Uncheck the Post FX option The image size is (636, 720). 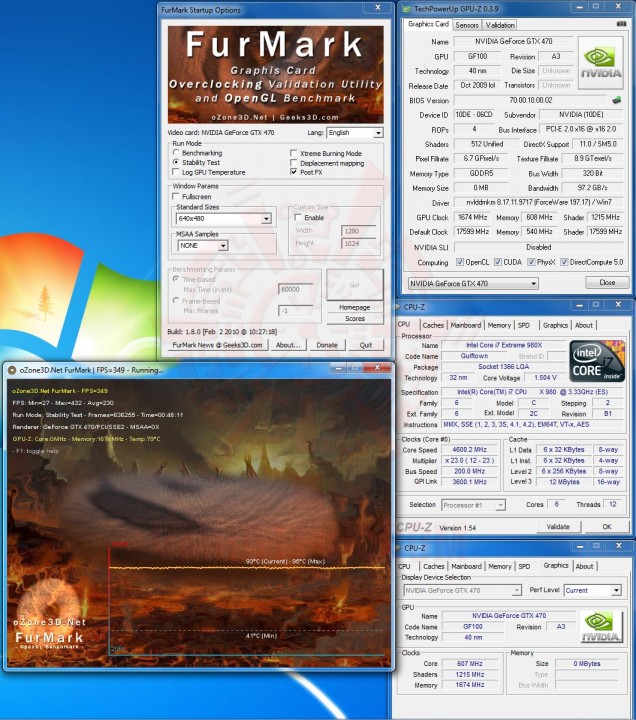coord(293,172)
